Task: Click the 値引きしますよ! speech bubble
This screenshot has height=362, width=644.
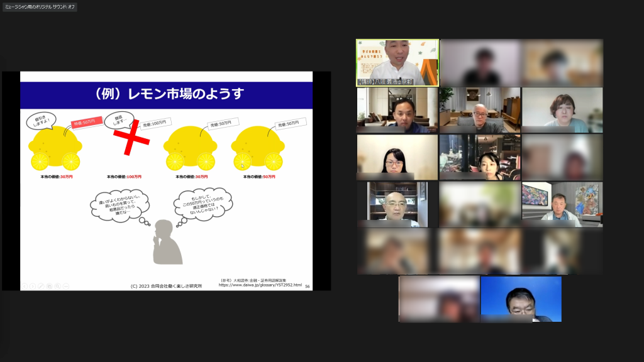Action: (x=41, y=120)
